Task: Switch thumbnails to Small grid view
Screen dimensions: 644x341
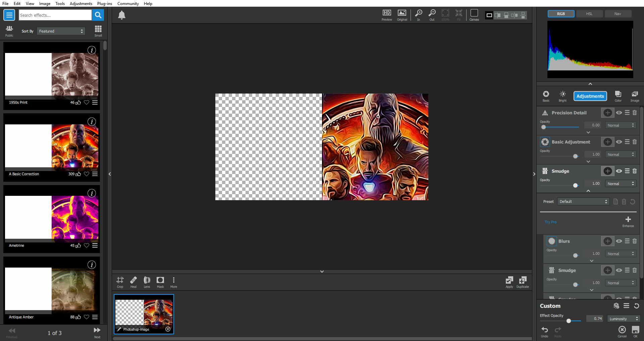Action: click(x=98, y=31)
